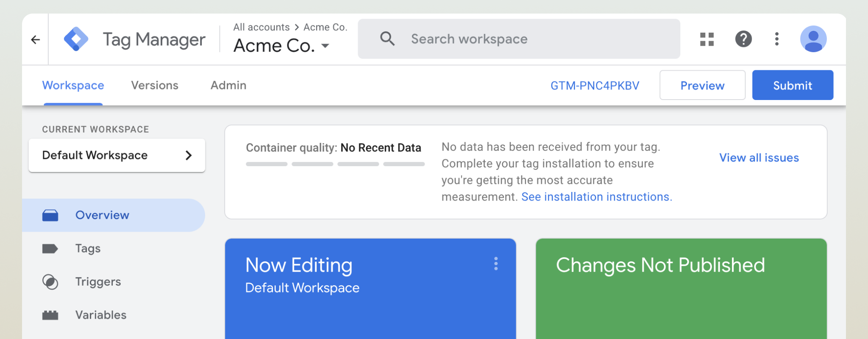Expand the Acme Co. container dropdown
This screenshot has width=868, height=339.
pyautogui.click(x=325, y=46)
